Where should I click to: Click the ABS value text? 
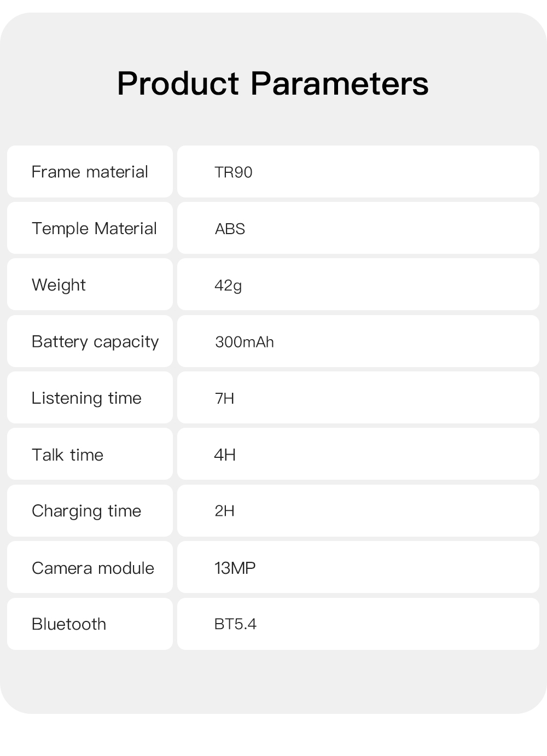[230, 229]
